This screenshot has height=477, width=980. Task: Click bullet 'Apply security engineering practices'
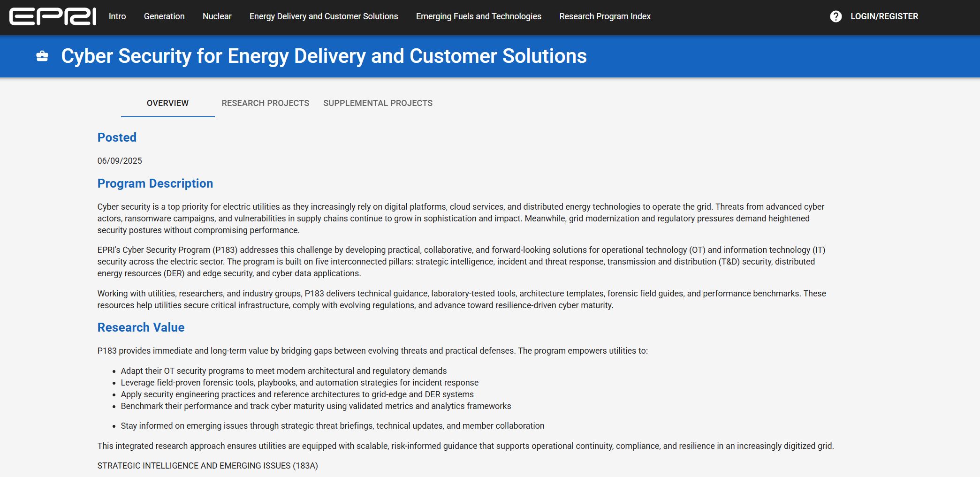click(x=297, y=394)
